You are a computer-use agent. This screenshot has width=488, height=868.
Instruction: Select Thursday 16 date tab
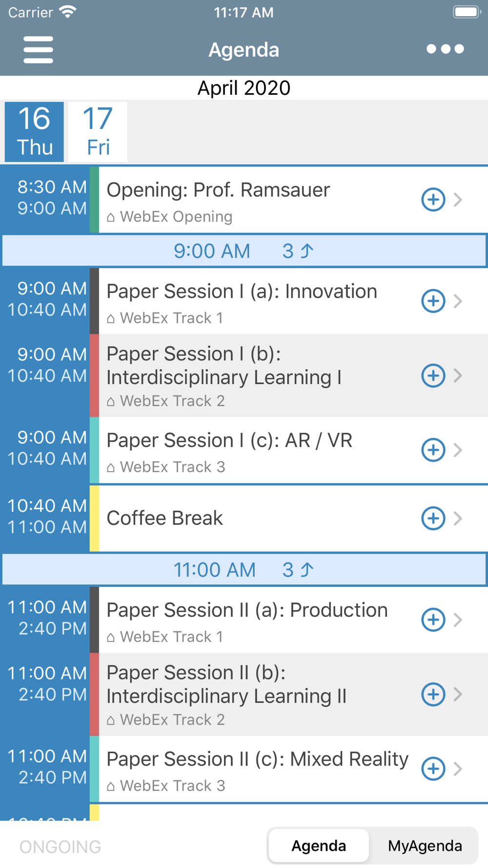(34, 132)
